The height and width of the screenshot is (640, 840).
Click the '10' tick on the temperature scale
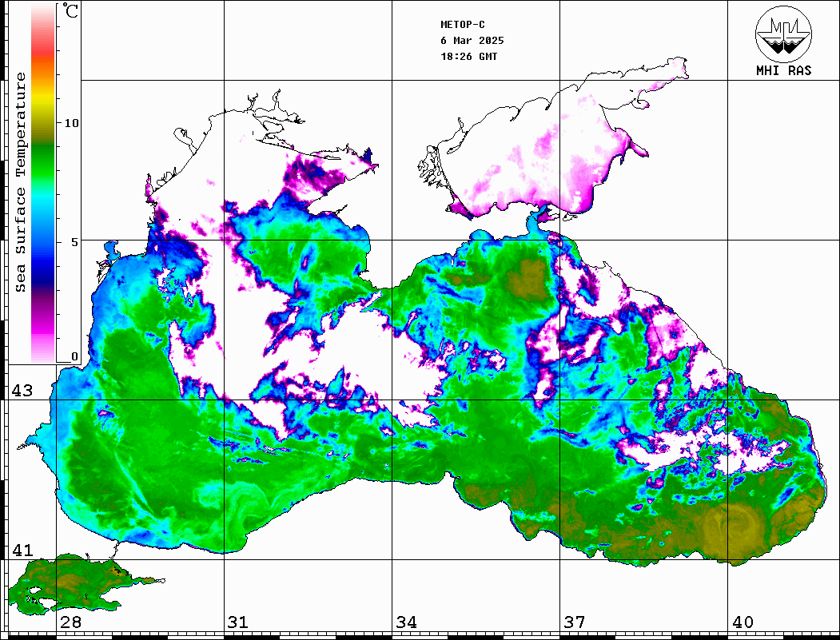(x=71, y=123)
